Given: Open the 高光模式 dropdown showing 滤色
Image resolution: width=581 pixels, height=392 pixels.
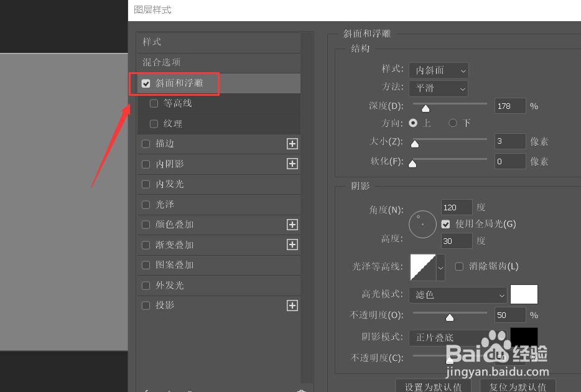Looking at the screenshot, I should pyautogui.click(x=458, y=295).
